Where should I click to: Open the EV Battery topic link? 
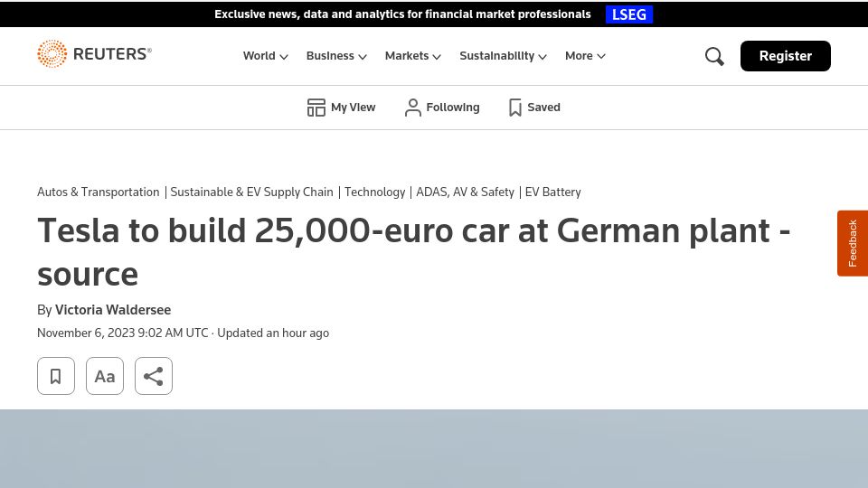(x=553, y=192)
